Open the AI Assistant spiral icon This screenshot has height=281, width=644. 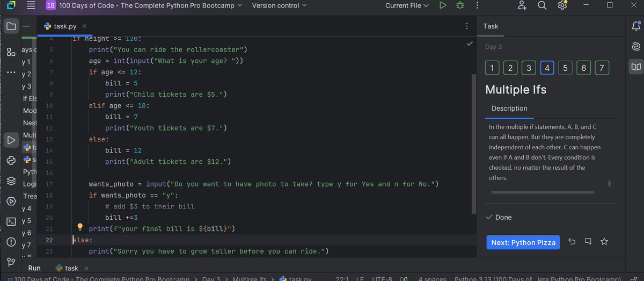636,47
